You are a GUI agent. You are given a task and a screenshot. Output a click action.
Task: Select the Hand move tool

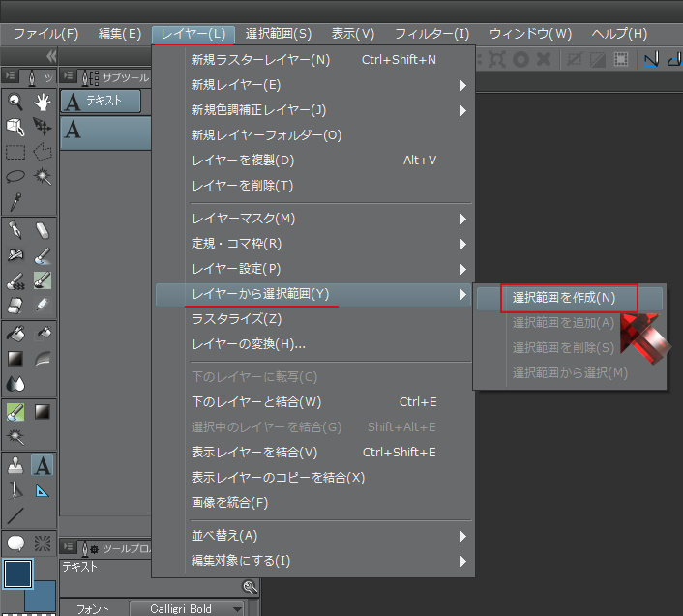point(43,103)
